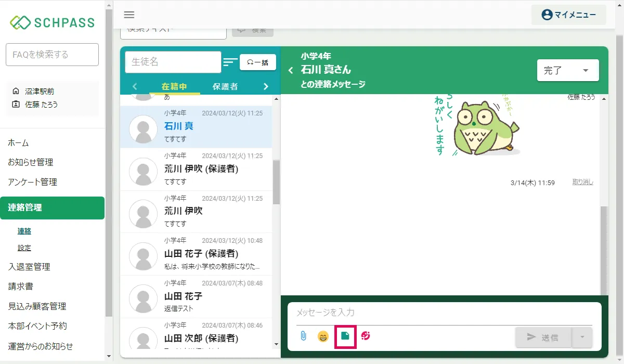Select the 荒川 伊吹 (保護者) conversation name
The height and width of the screenshot is (364, 624).
201,169
